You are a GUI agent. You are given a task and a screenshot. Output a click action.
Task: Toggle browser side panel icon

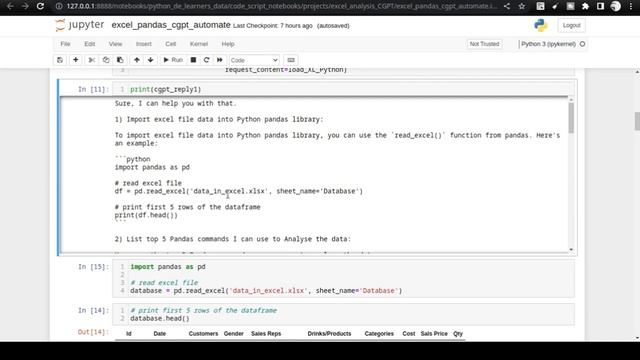point(600,6)
